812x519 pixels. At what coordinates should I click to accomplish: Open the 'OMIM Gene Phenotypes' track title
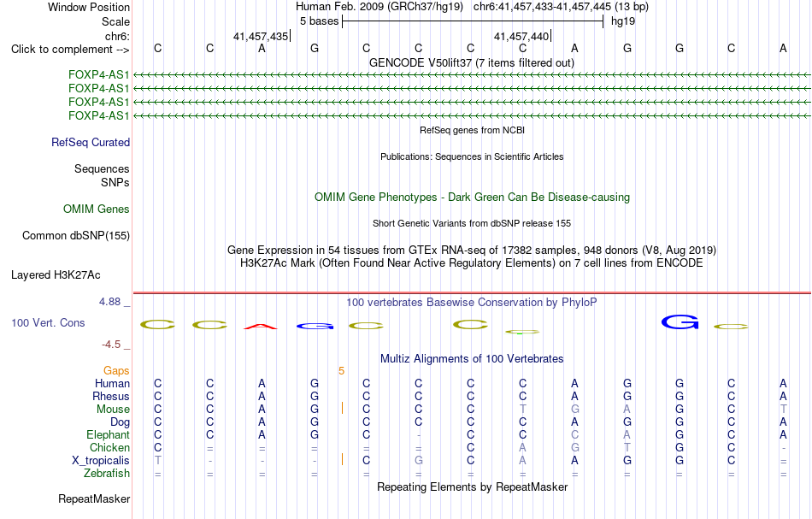[x=473, y=198]
